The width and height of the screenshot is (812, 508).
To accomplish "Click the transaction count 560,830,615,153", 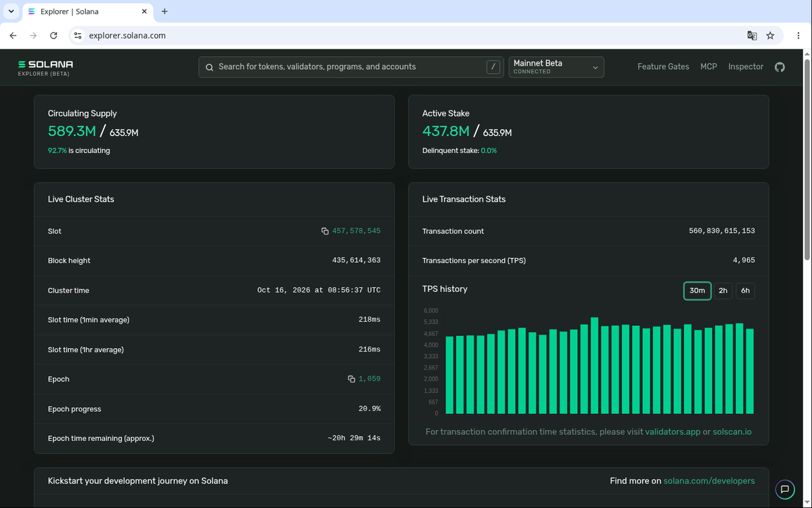I will pyautogui.click(x=722, y=232).
